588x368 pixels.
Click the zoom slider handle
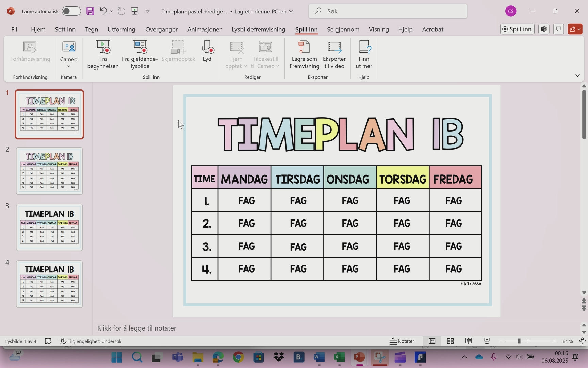pyautogui.click(x=519, y=341)
